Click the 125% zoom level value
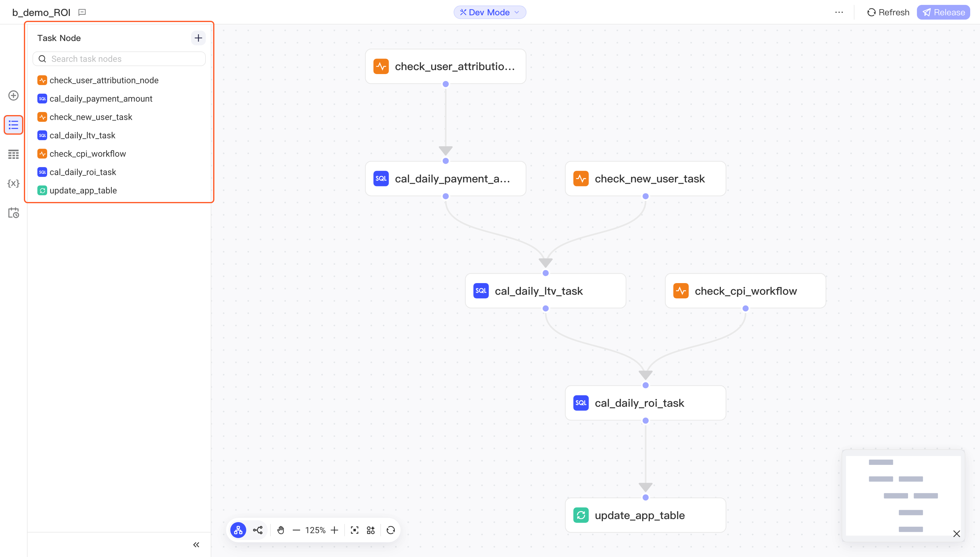This screenshot has width=980, height=557. tap(315, 530)
